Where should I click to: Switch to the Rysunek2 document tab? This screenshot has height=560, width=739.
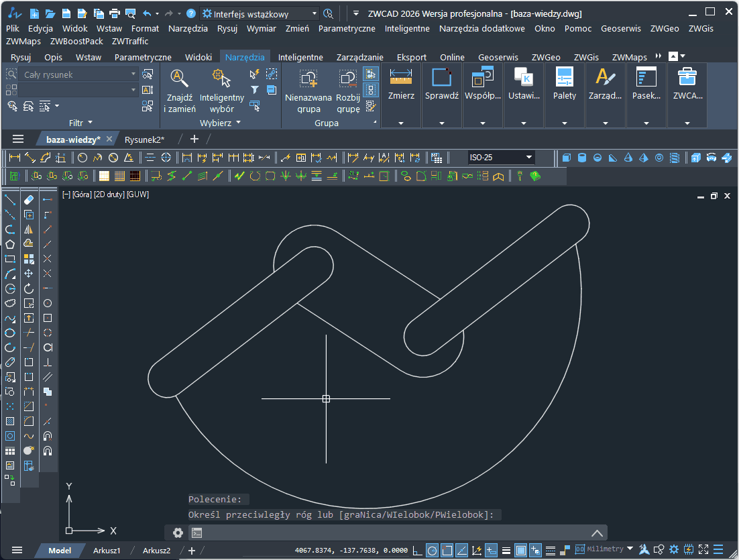pos(144,139)
